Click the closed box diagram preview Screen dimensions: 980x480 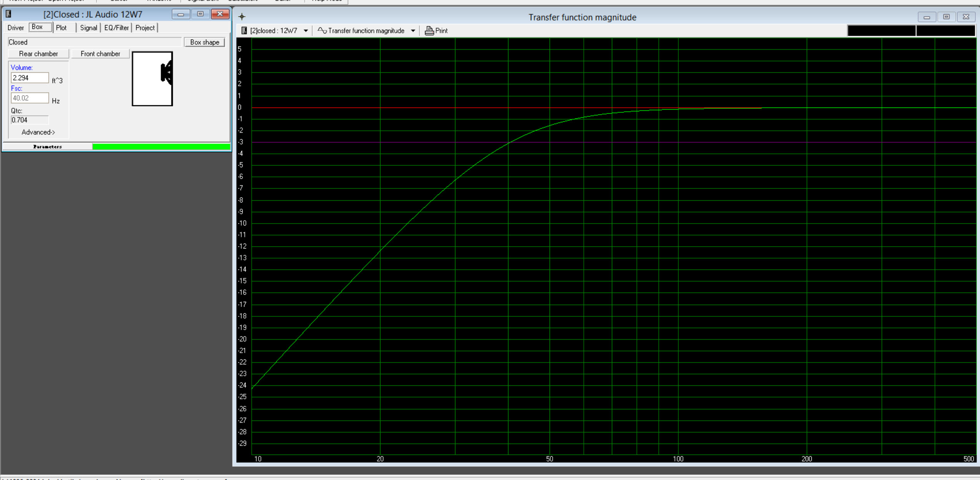(x=152, y=79)
